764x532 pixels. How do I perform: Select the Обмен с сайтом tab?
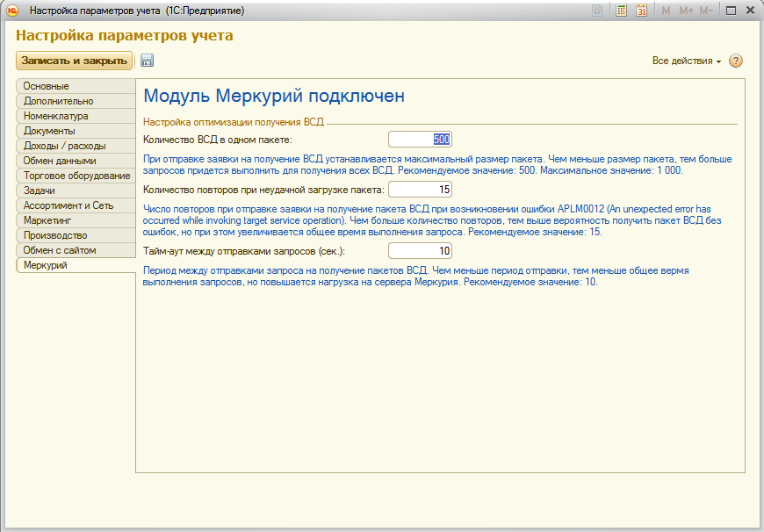pyautogui.click(x=76, y=250)
